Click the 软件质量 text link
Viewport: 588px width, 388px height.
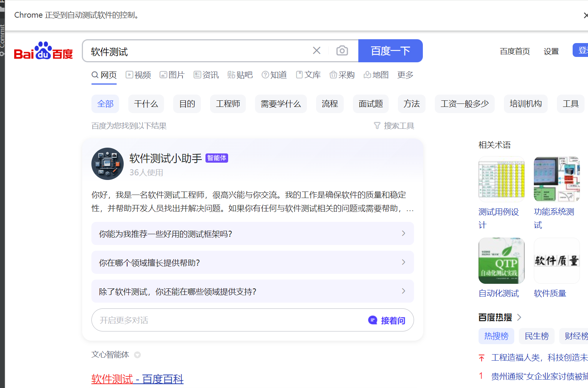point(550,293)
